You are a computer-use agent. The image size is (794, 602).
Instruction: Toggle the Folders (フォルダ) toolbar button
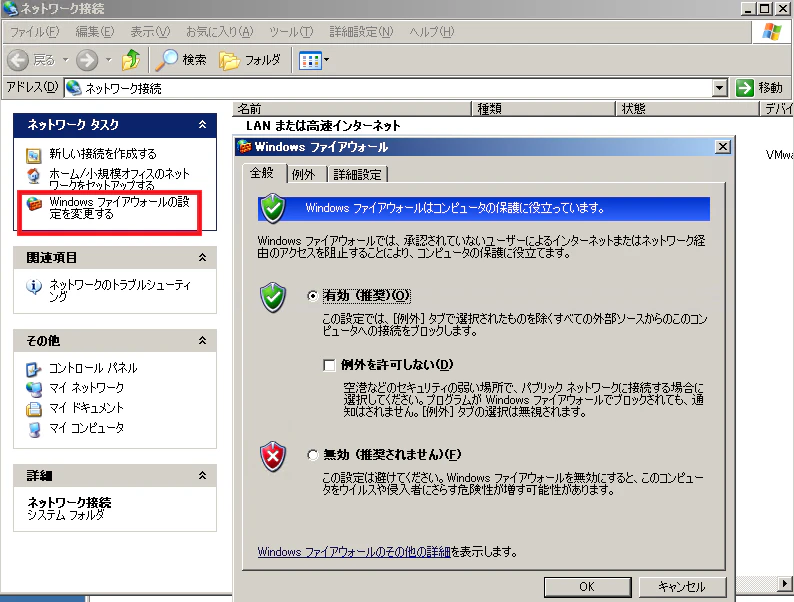[250, 60]
